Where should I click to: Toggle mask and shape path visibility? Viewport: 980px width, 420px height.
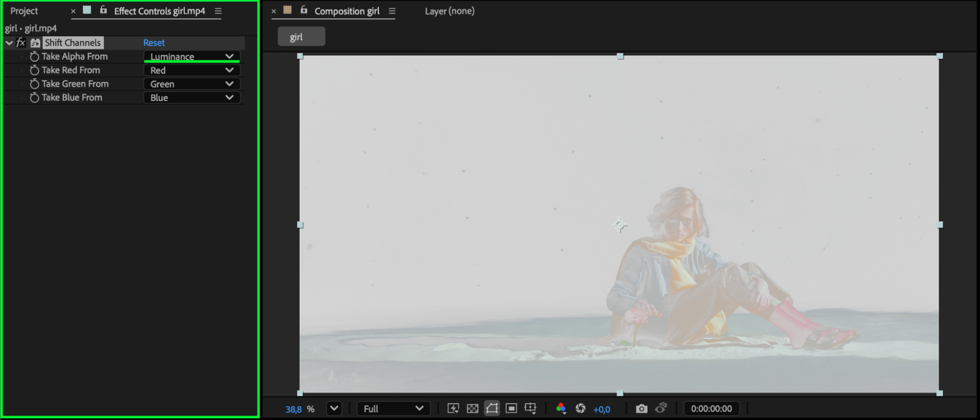point(492,409)
